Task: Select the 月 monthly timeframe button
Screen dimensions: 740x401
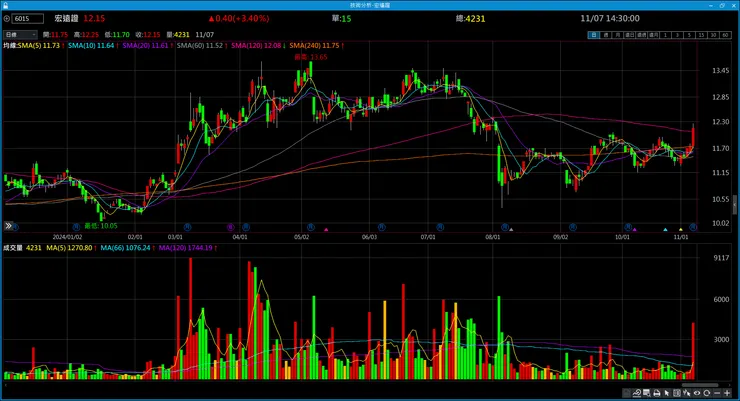Action: tap(618, 35)
